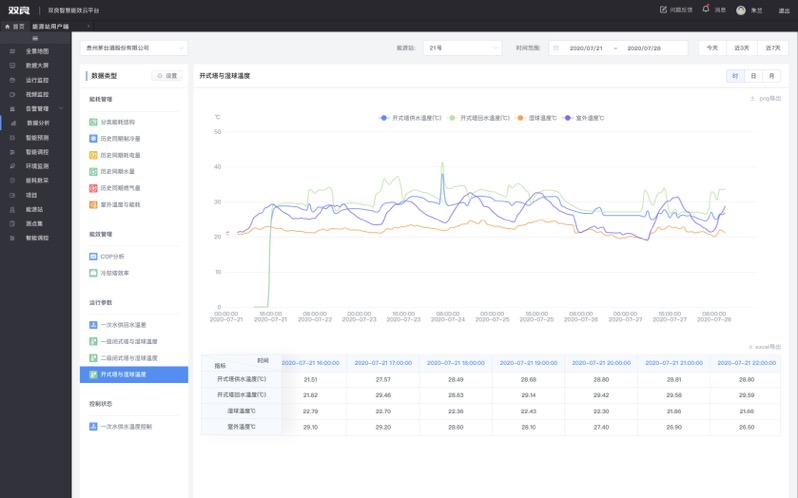Open the company selector dropdown
This screenshot has height=498, width=798.
[x=133, y=47]
